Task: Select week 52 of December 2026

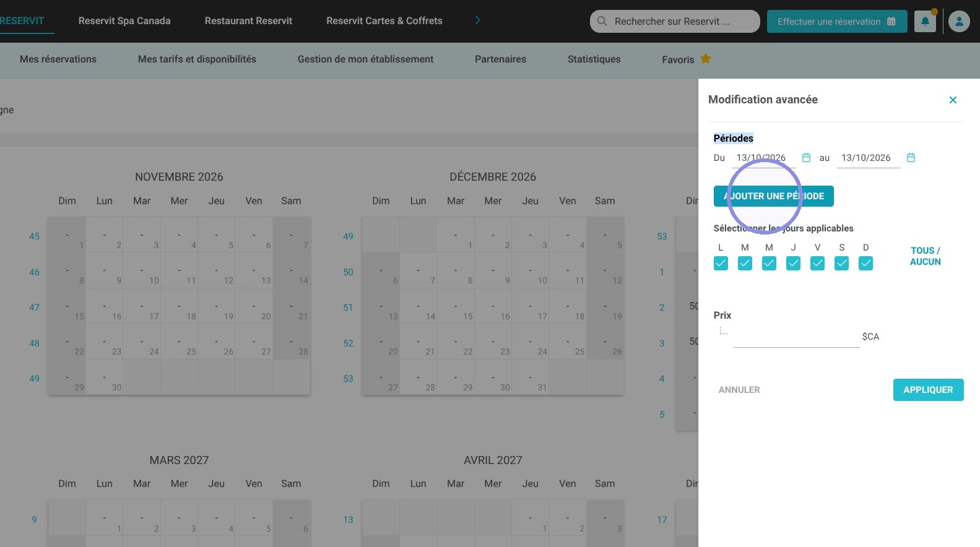Action: 348,343
